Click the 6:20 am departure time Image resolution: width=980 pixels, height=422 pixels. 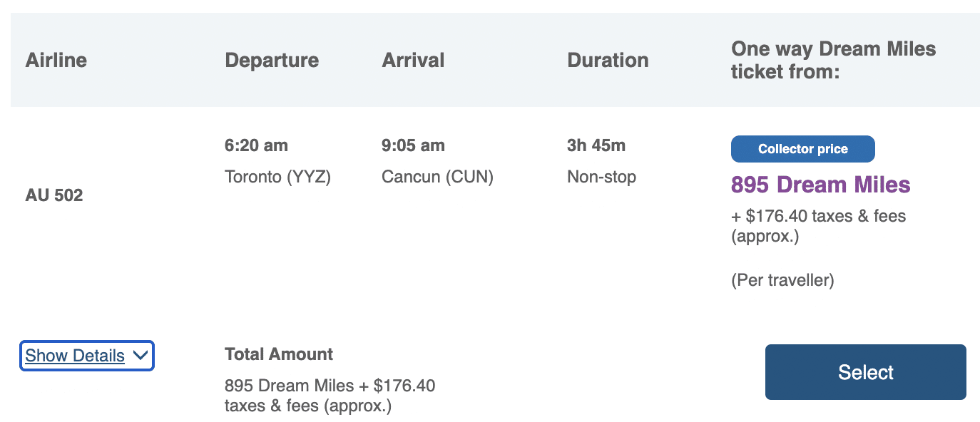256,145
